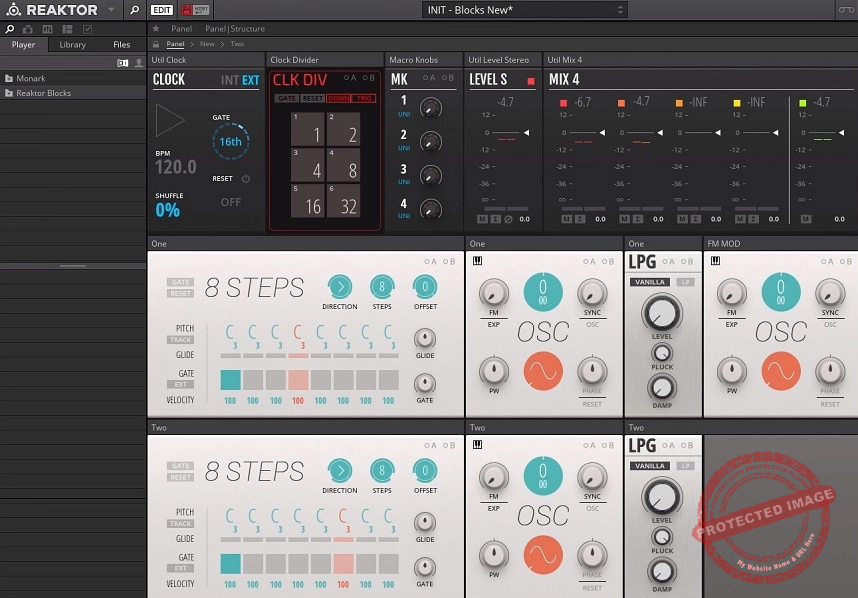Image resolution: width=858 pixels, height=598 pixels.
Task: Click the first teal gate step in Two sequencer
Action: pos(230,564)
